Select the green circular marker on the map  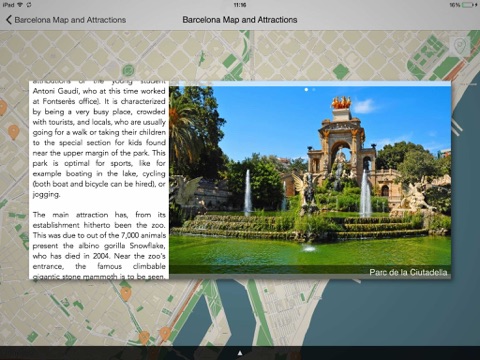click(128, 70)
